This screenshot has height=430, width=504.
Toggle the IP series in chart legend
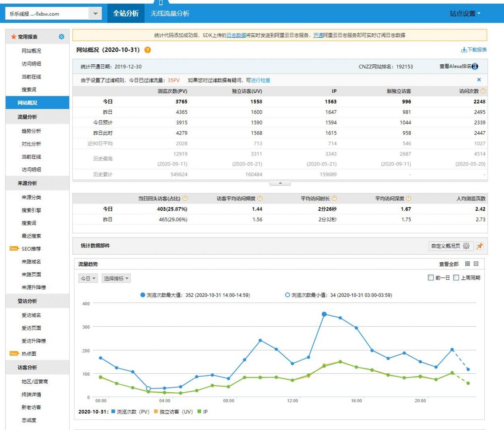tap(202, 412)
